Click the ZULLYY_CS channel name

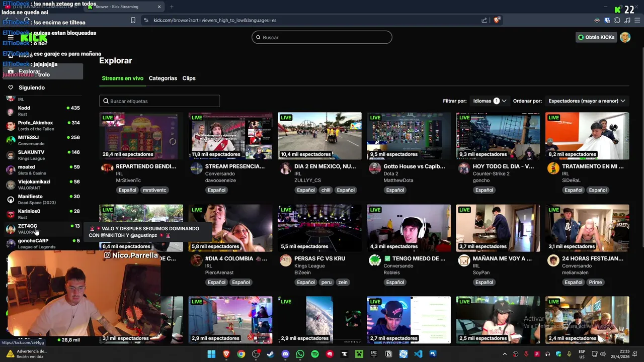coord(307,180)
